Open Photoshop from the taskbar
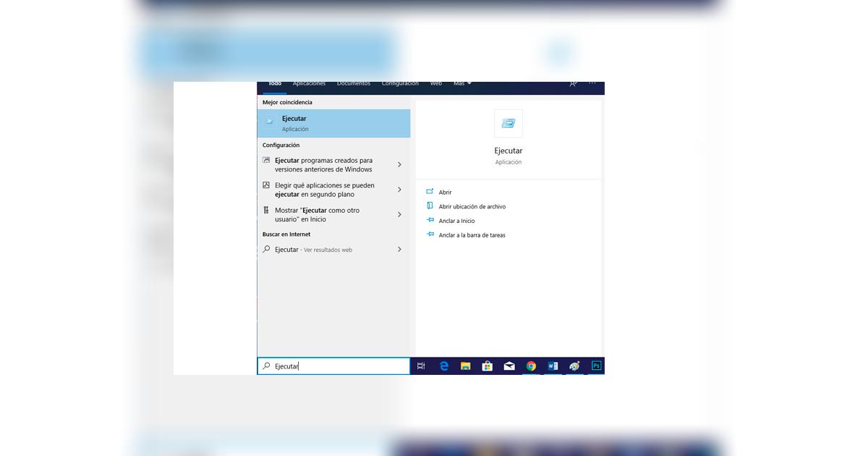The height and width of the screenshot is (456, 868). pyautogui.click(x=596, y=366)
